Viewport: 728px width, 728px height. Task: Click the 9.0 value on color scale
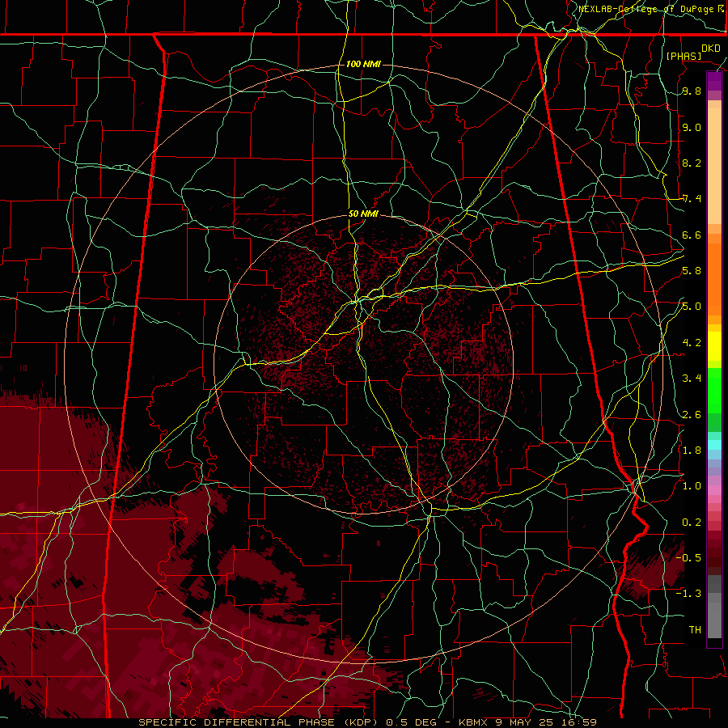(x=692, y=127)
